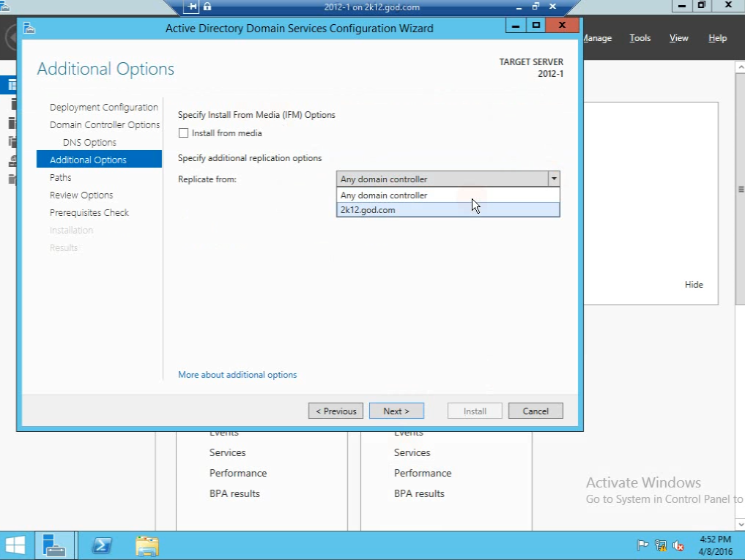The width and height of the screenshot is (745, 560).
Task: Click Server Manager's scroll up arrow
Action: pos(741,67)
